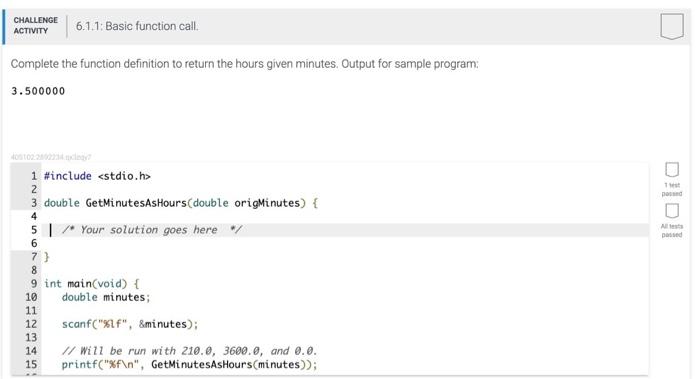The image size is (700, 379).
Task: Click the printf statement on line 15
Action: (189, 365)
